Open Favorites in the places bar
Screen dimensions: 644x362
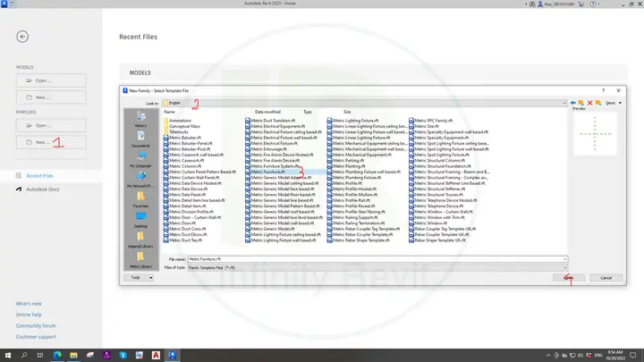click(140, 199)
